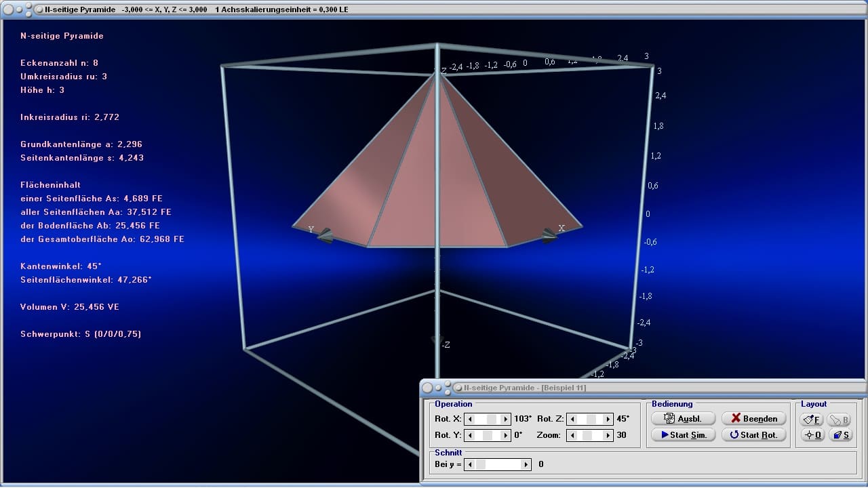
Task: Decrease Schnitt y value with left arrow
Action: (x=469, y=464)
